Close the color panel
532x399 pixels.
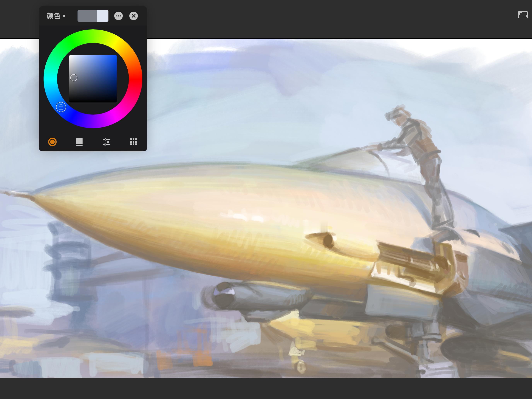133,16
